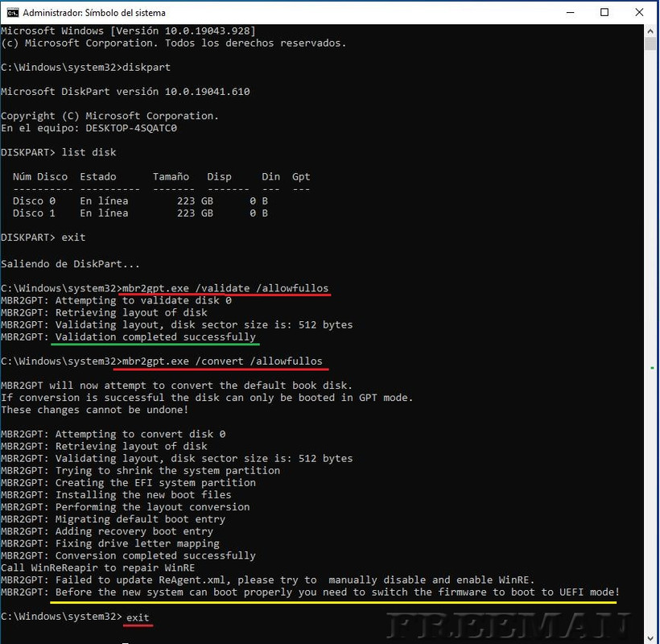Click the vertical scrollbar thumb
Viewport: 660px width, 644px height.
coord(650,43)
